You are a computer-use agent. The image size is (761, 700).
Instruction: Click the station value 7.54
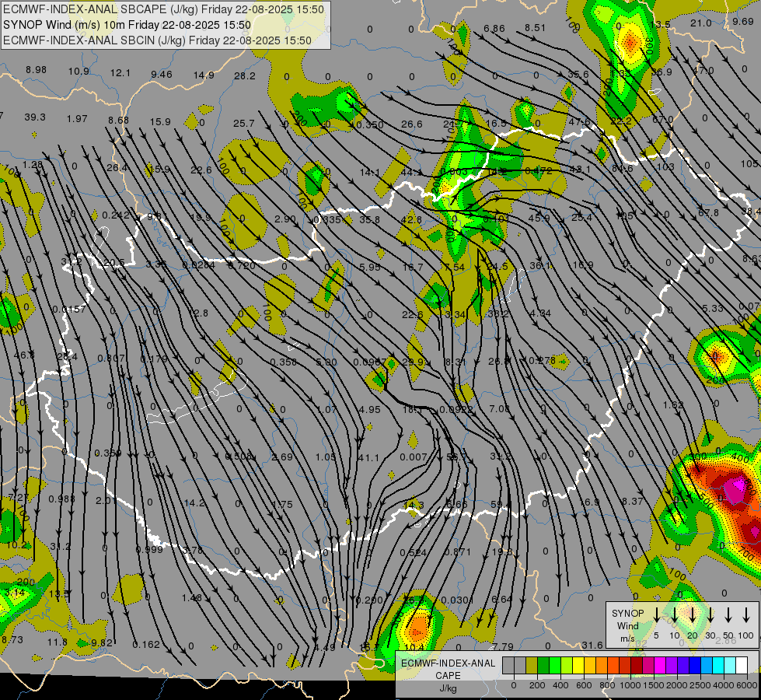(454, 268)
